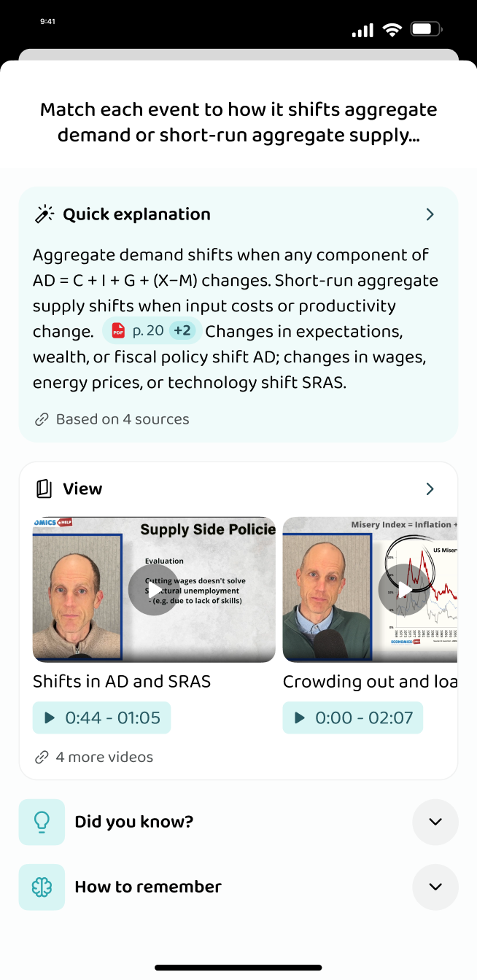Expand the View section chevron
Viewport: 477px width, 980px height.
[430, 489]
